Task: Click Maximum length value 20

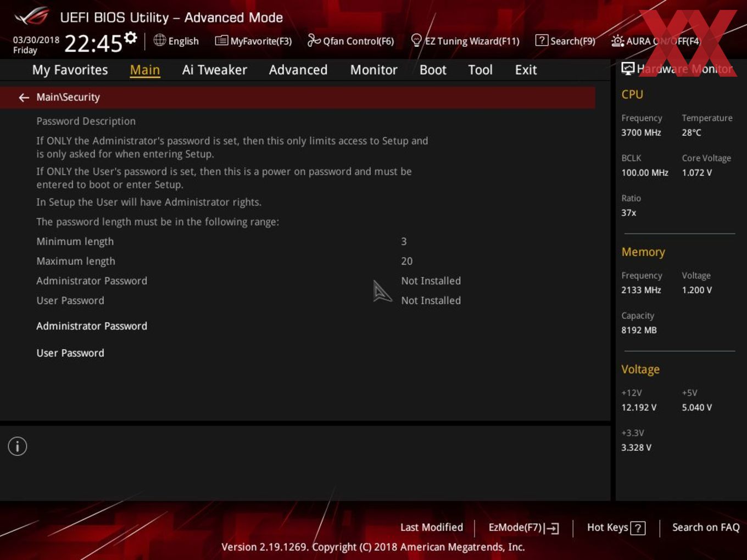Action: point(406,261)
